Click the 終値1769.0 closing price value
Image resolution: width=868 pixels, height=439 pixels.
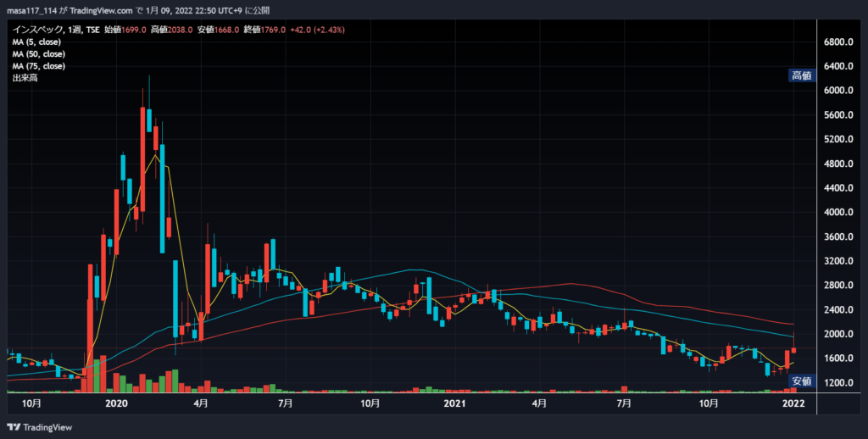[264, 30]
